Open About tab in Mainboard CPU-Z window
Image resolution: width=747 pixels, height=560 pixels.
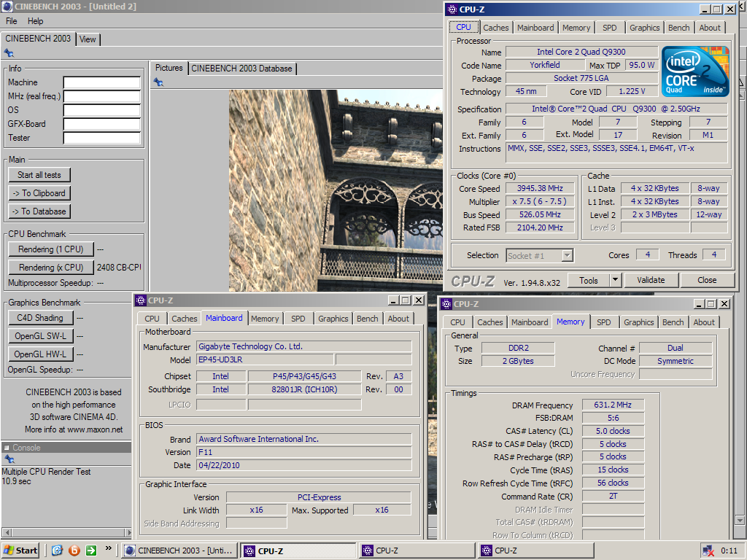click(398, 319)
